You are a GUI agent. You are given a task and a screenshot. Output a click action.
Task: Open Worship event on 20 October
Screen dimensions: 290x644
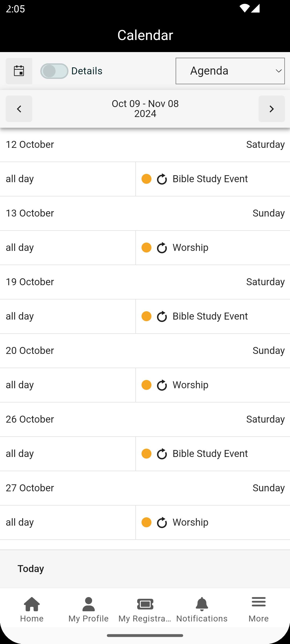[190, 385]
